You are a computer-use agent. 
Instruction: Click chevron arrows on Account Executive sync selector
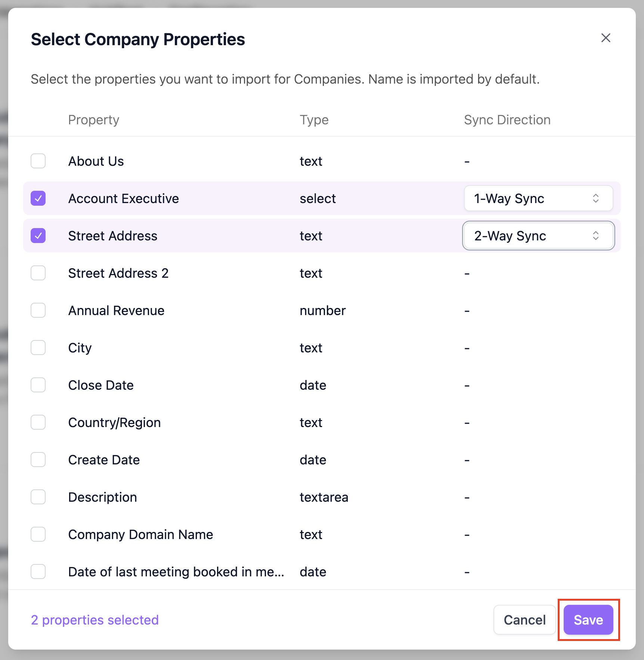click(595, 198)
